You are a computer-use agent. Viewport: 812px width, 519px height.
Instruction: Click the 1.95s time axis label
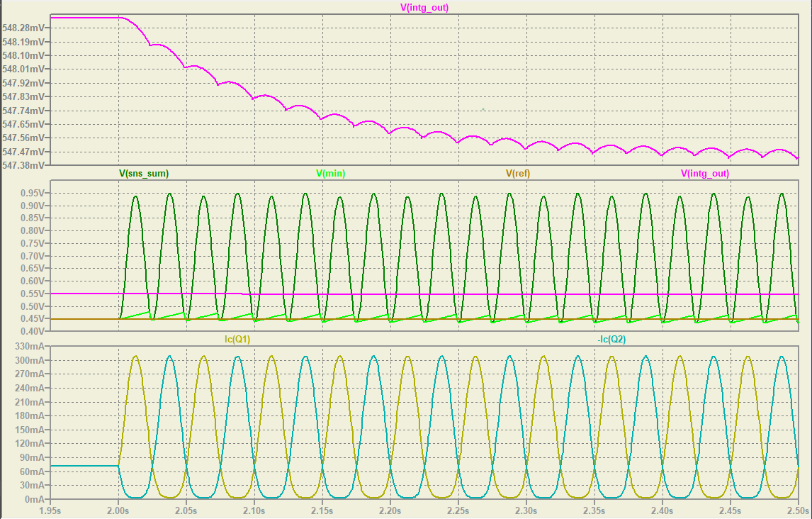pyautogui.click(x=50, y=510)
